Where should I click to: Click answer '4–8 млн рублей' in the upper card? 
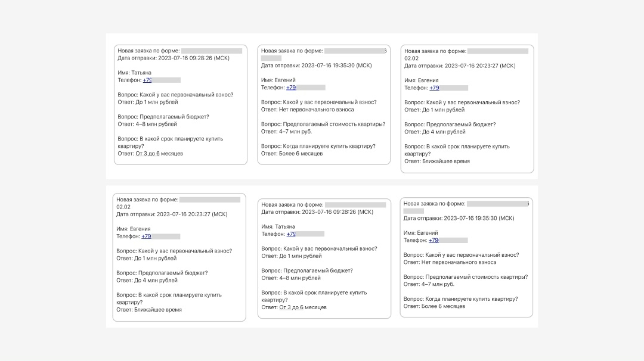156,124
